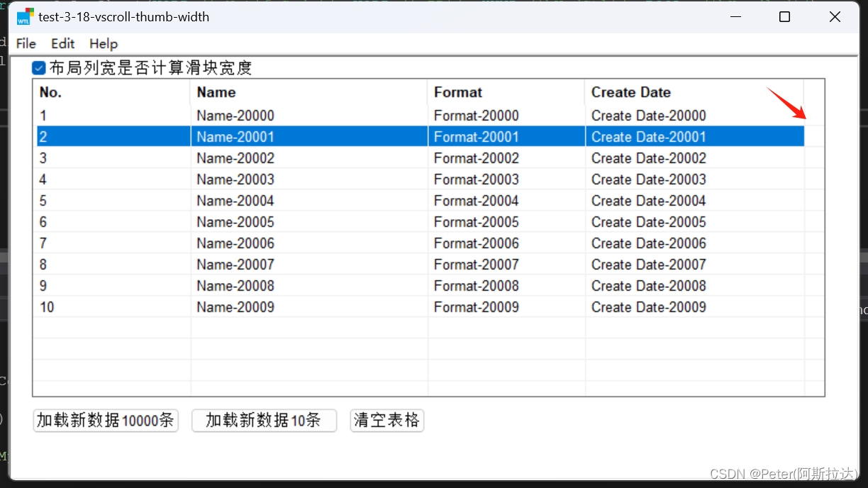
Task: Open the Help menu
Action: (104, 44)
